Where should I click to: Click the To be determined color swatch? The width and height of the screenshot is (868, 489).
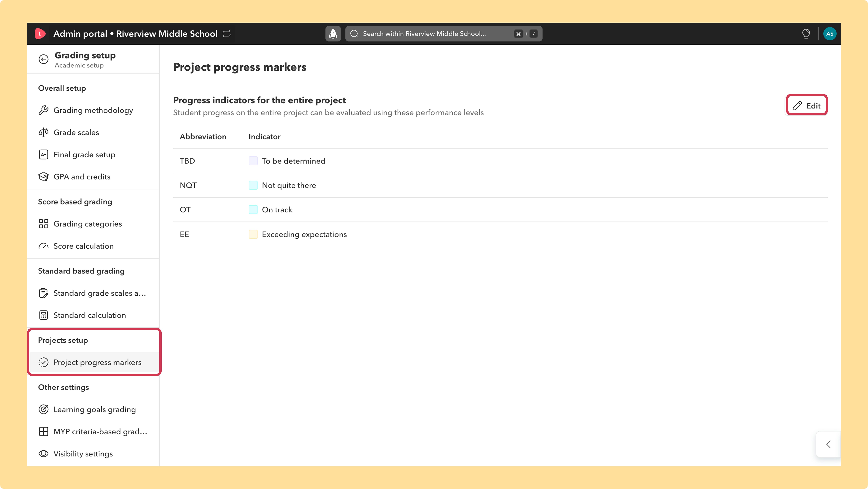[253, 161]
